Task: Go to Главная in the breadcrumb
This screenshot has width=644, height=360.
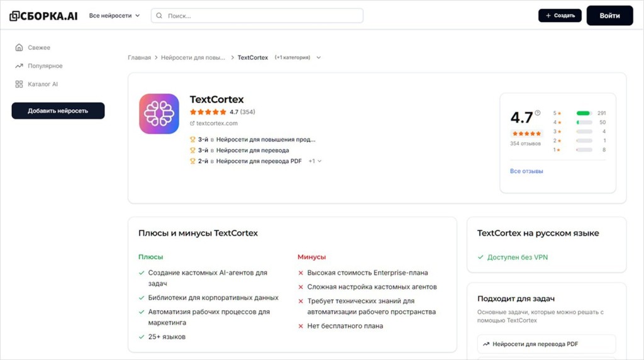Action: [139, 57]
